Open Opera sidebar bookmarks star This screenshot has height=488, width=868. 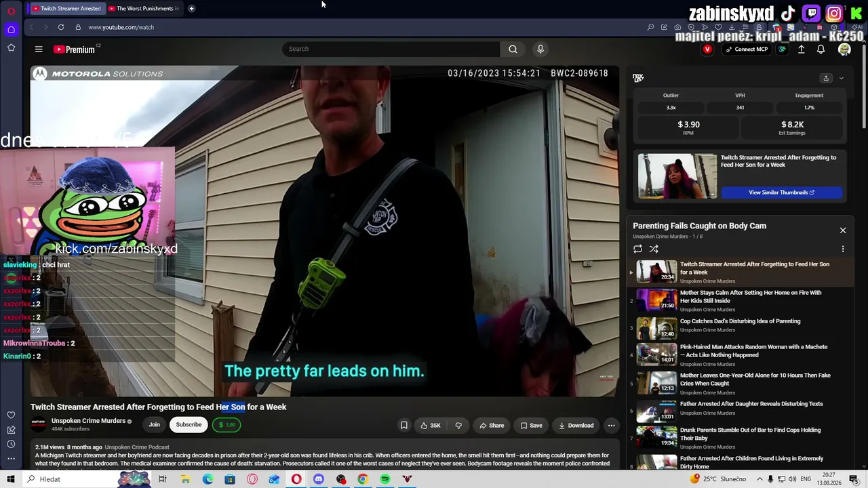[11, 47]
